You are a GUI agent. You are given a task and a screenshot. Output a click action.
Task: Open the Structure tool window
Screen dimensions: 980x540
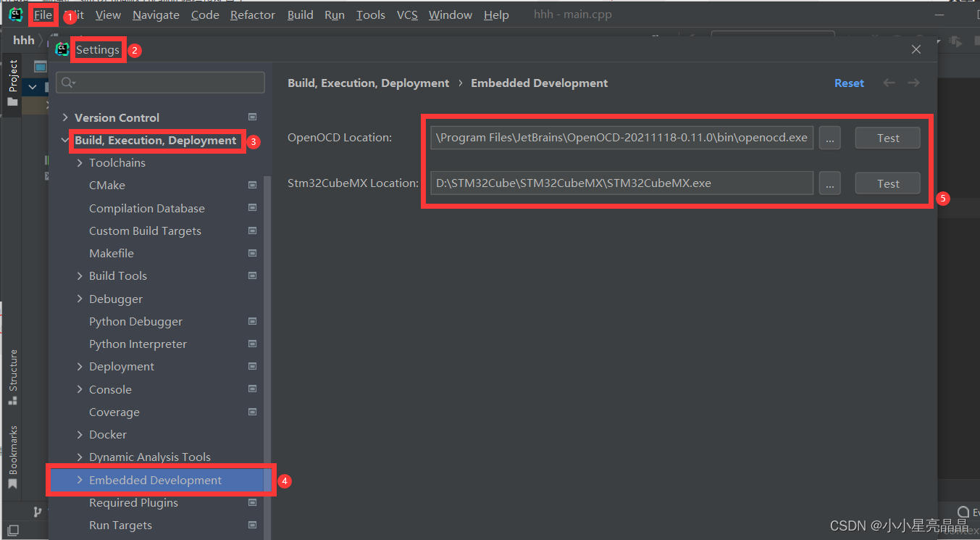[x=13, y=378]
